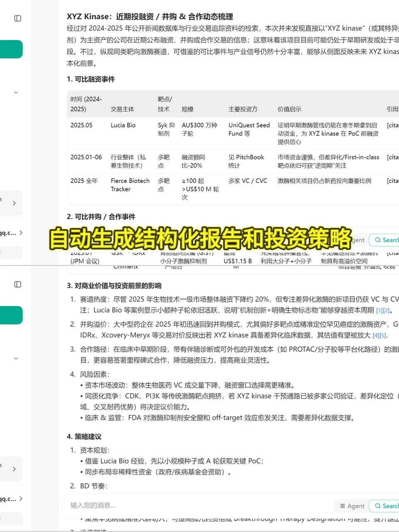399x532 pixels.
Task: Click the UniQuest Seed Fund 等 cell
Action: click(249, 129)
